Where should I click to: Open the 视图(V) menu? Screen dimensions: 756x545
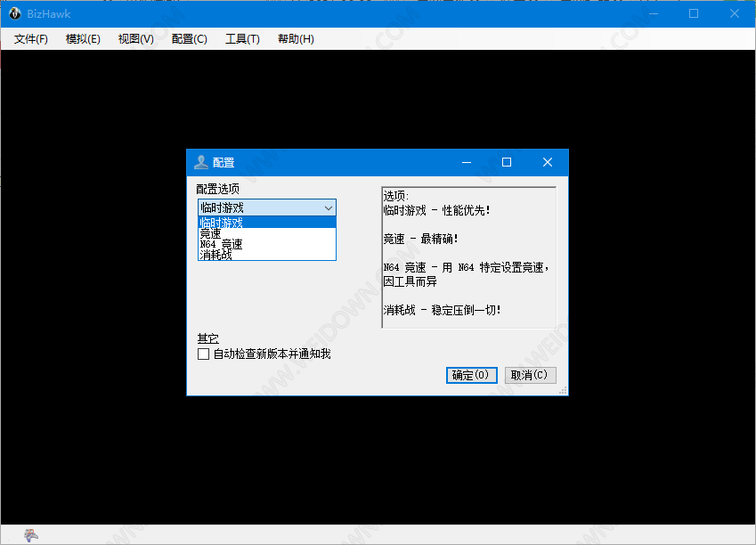point(136,39)
